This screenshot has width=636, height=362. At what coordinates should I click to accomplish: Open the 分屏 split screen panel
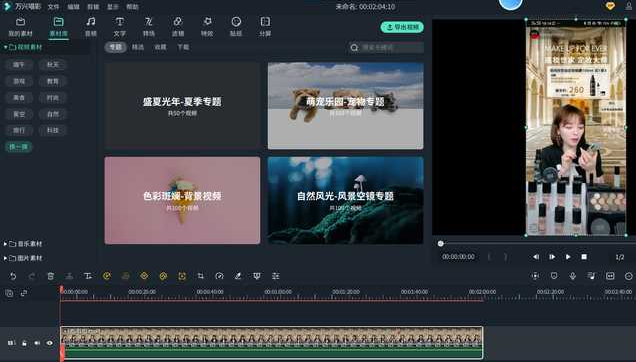point(265,27)
